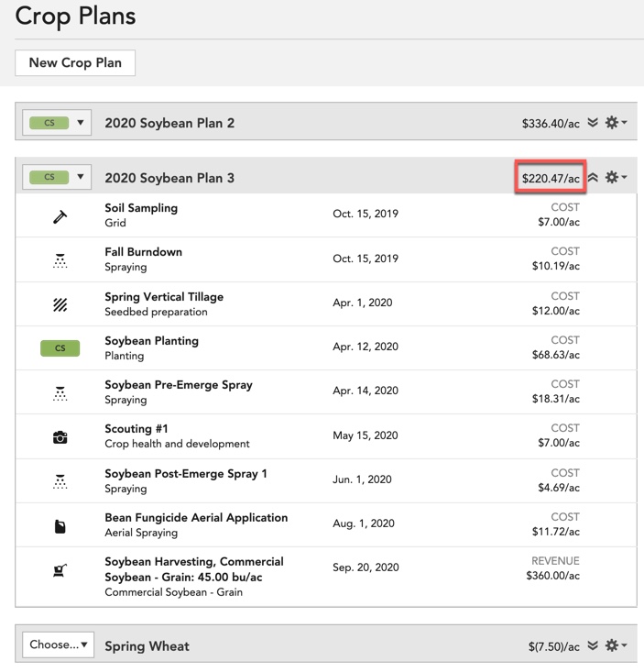
Task: Click the Soybean Harvesting combine icon
Action: [60, 570]
